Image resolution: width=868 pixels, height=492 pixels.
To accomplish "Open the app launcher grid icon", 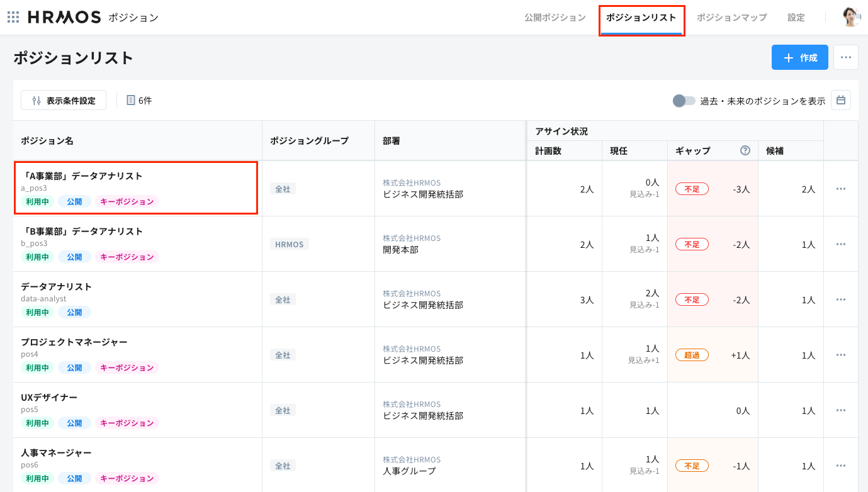I will [x=13, y=17].
